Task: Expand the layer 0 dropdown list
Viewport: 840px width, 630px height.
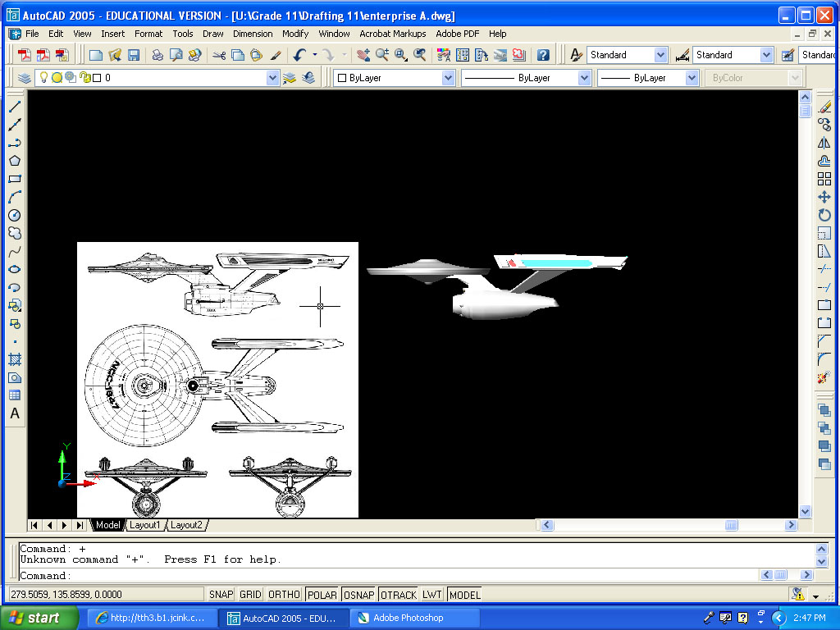Action: [x=272, y=78]
